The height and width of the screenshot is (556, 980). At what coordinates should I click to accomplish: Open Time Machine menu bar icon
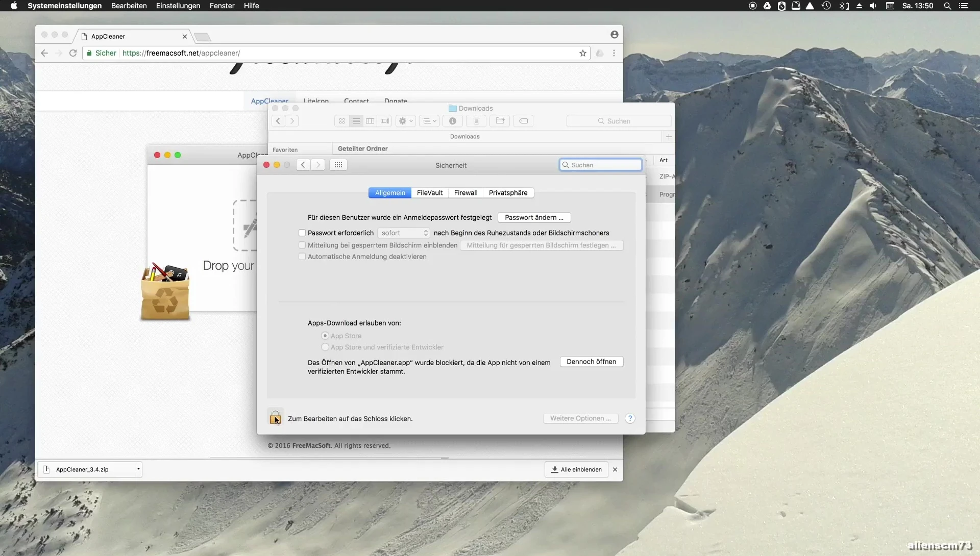826,6
